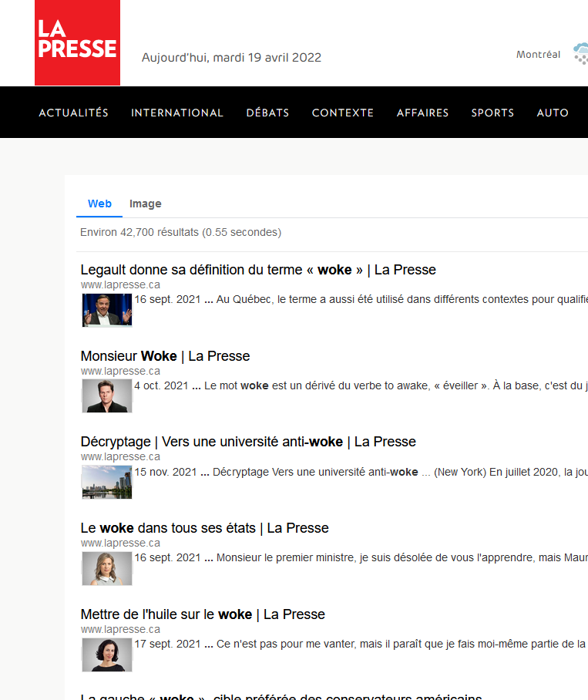Click the URL under 'Le woke dans tous ses états'
The width and height of the screenshot is (588, 700).
(x=120, y=543)
